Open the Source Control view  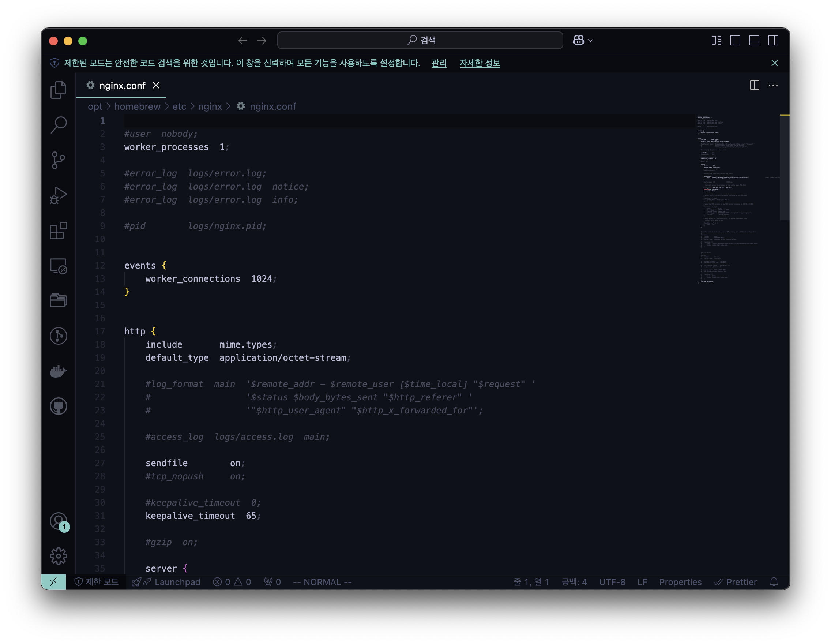pyautogui.click(x=58, y=160)
